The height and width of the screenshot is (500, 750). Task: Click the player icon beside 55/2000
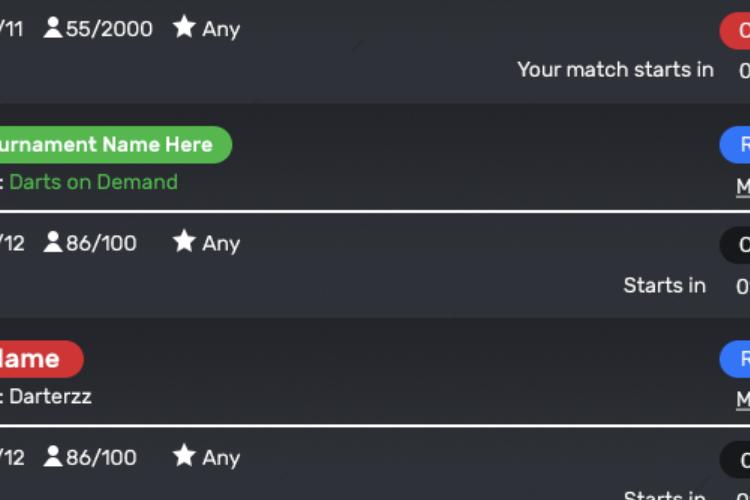tap(53, 28)
